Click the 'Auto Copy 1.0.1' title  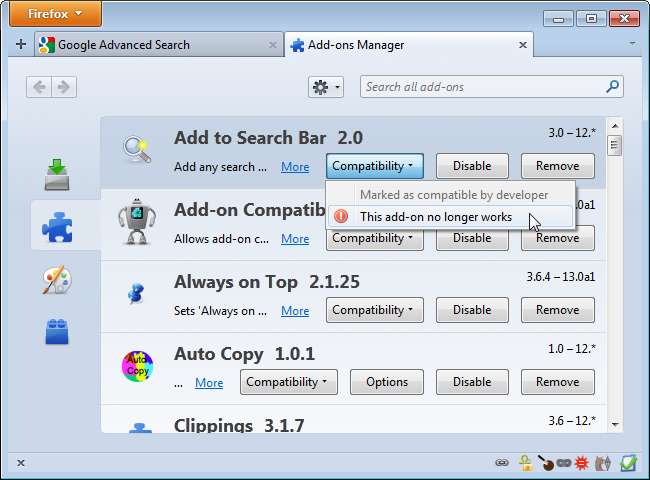(244, 354)
